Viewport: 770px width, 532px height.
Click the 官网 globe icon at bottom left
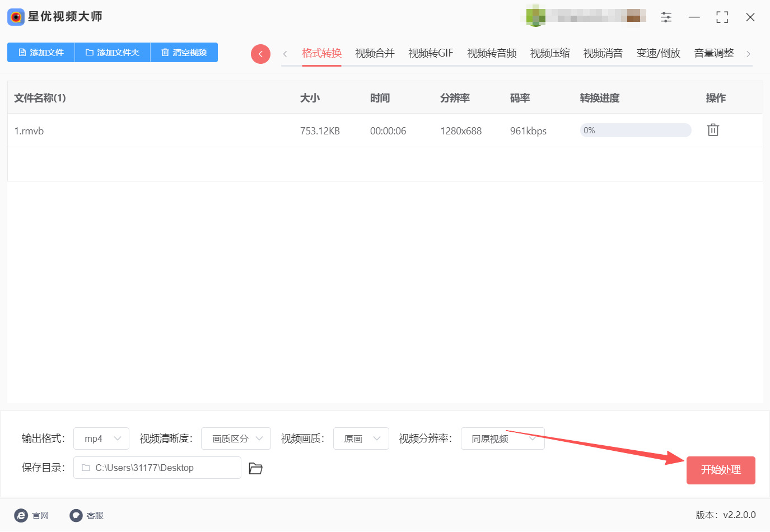tap(21, 515)
